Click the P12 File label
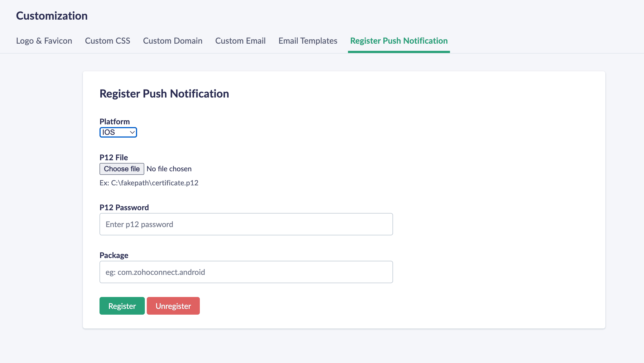The height and width of the screenshot is (363, 644). 114,157
